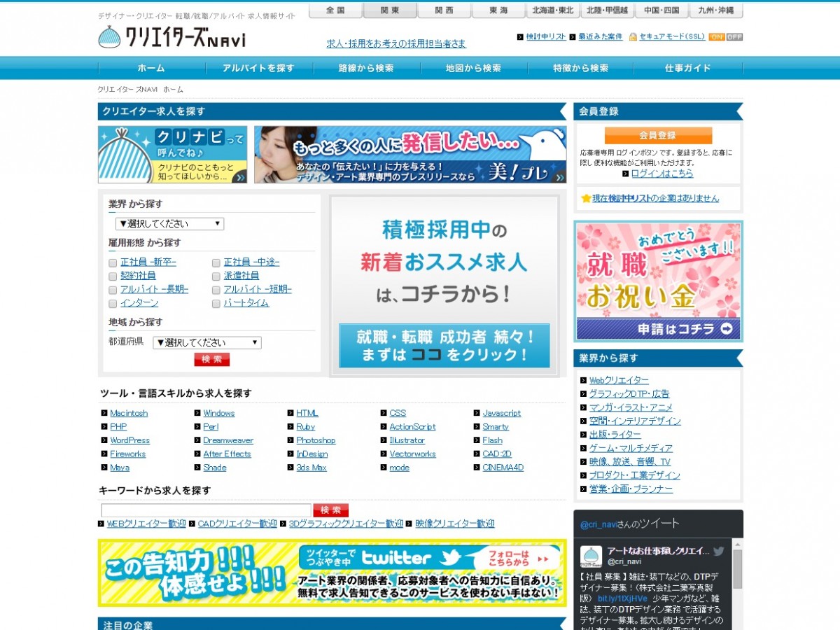This screenshot has height=630, width=840.
Task: Select the 関西 region tab
Action: [x=444, y=10]
